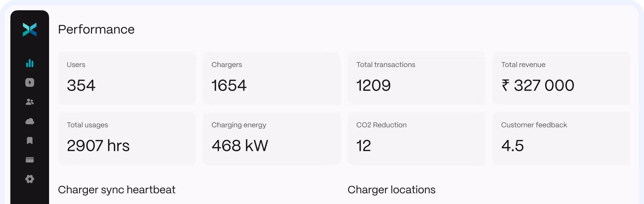Open the users management section
Image resolution: width=644 pixels, height=204 pixels.
29,102
